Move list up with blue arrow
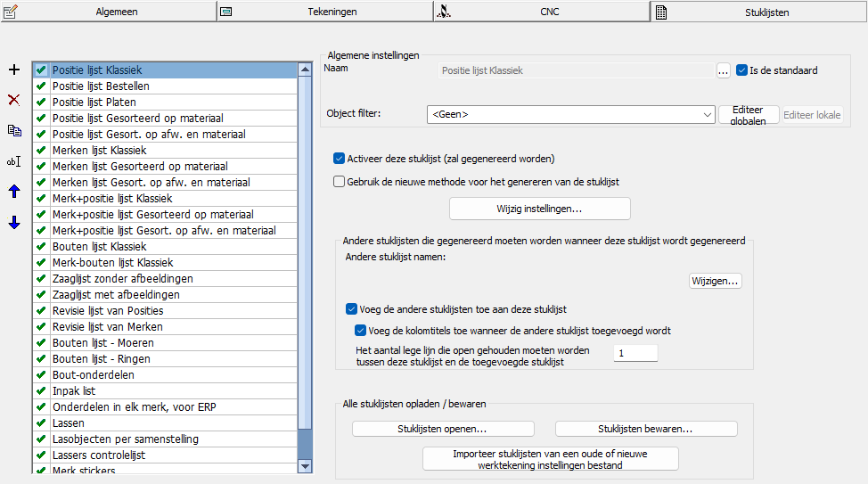The height and width of the screenshot is (484, 868). pyautogui.click(x=13, y=192)
